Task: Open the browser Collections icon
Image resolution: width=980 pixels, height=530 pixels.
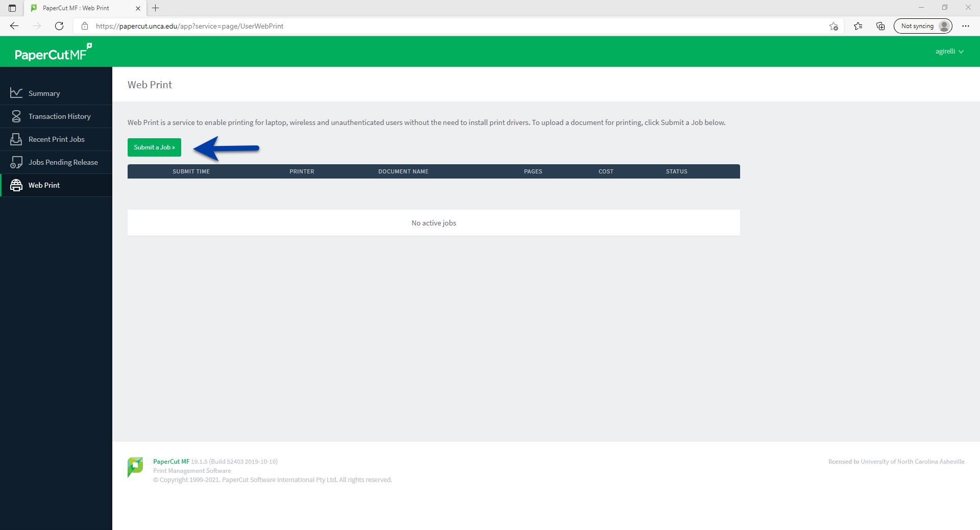Action: coord(880,26)
